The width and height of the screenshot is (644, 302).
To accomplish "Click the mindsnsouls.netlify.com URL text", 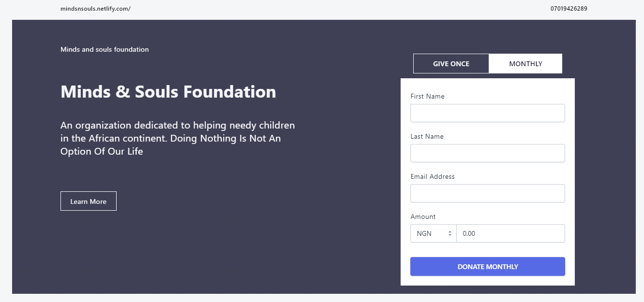I will pos(95,9).
